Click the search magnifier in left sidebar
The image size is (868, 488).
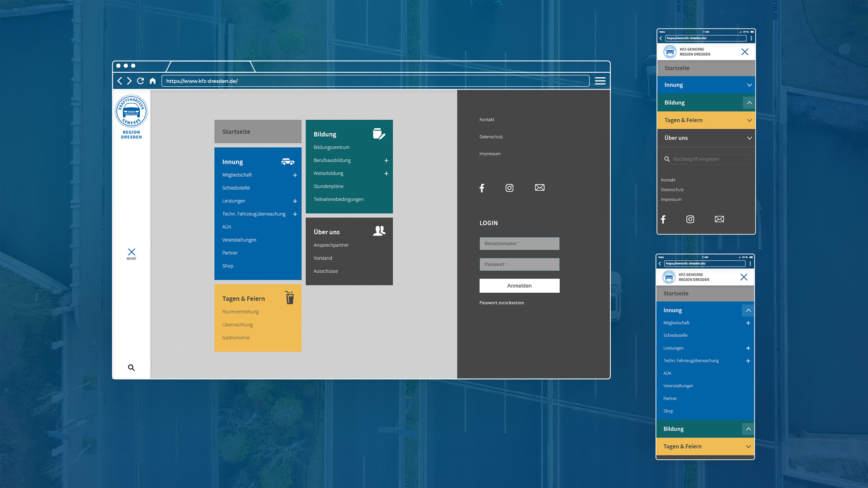(x=131, y=368)
